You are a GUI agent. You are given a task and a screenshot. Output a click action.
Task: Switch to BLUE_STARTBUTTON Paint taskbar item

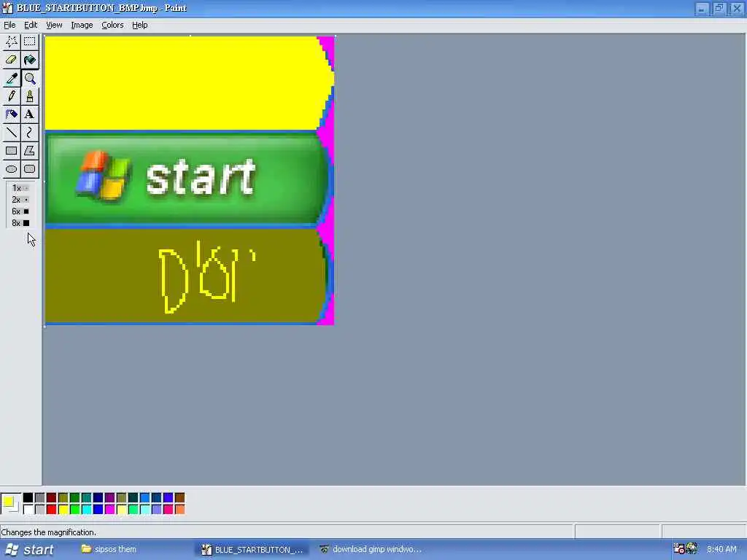point(252,550)
